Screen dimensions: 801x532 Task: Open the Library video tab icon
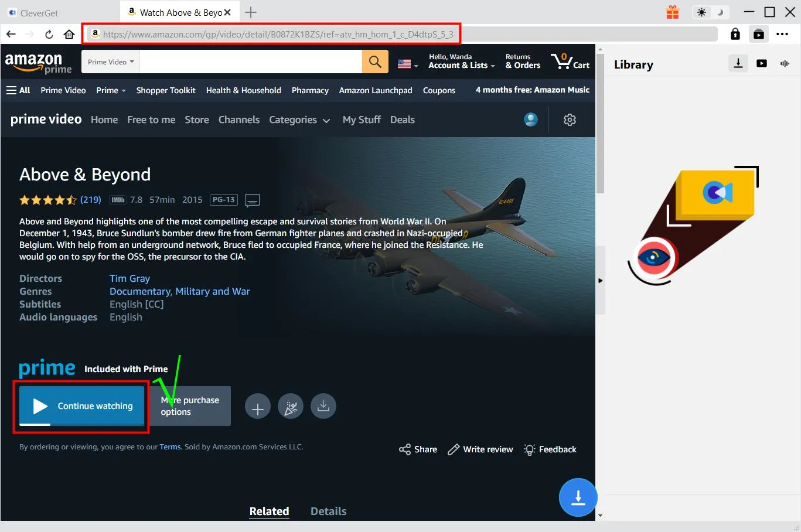point(762,63)
